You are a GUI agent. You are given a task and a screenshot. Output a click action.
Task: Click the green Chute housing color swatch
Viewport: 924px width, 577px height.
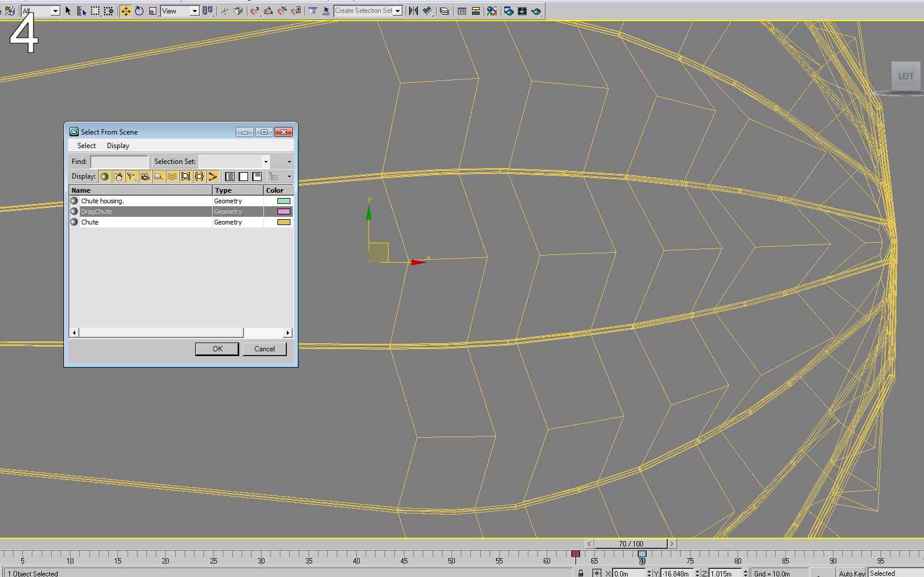point(284,201)
